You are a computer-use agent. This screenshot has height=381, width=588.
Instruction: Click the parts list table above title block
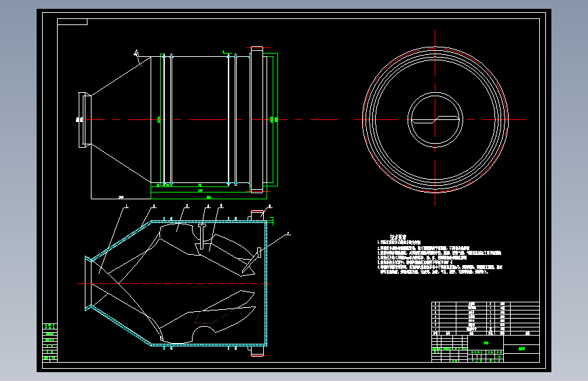[485, 319]
